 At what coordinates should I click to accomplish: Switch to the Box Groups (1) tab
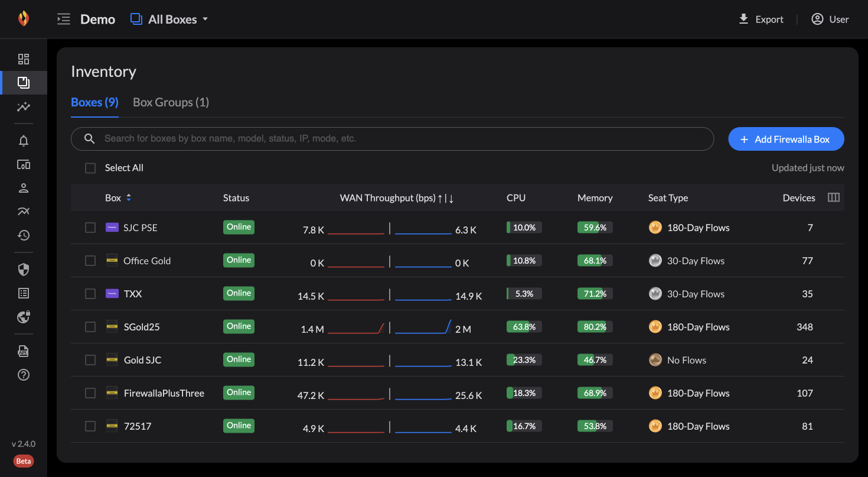pos(171,102)
